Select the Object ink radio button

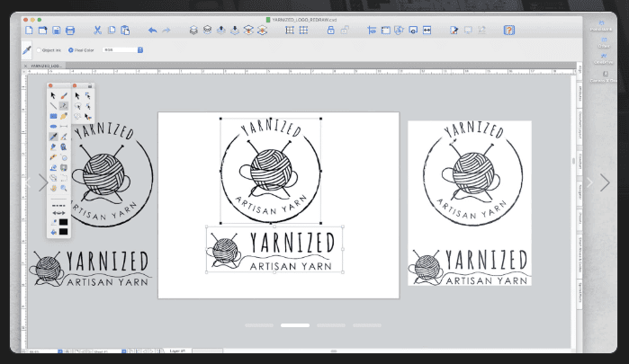point(39,50)
